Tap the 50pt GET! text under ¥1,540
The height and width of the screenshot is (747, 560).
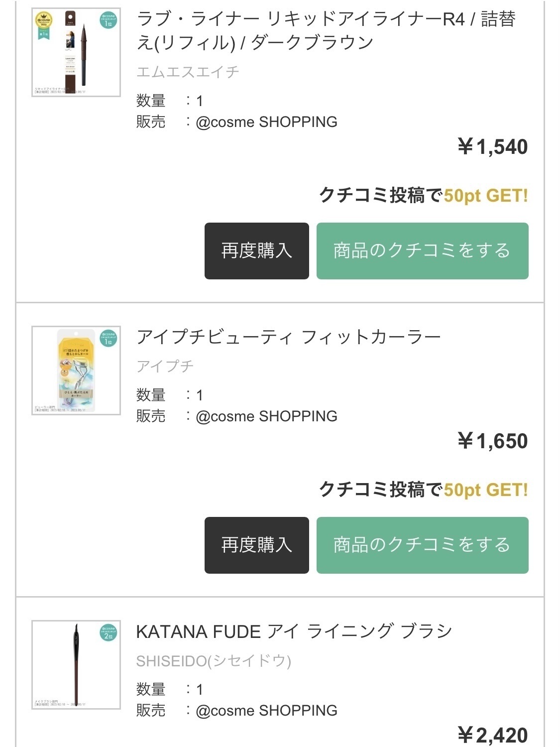tap(485, 196)
